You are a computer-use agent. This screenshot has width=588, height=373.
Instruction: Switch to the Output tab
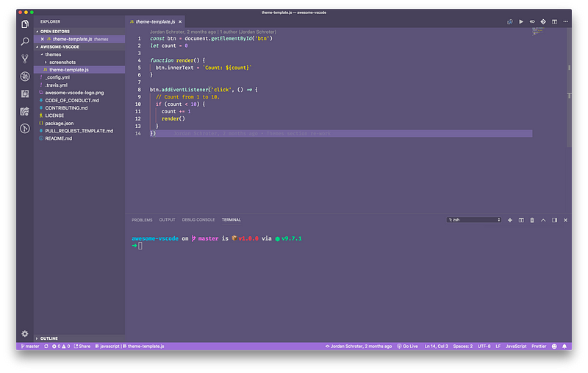tap(167, 220)
